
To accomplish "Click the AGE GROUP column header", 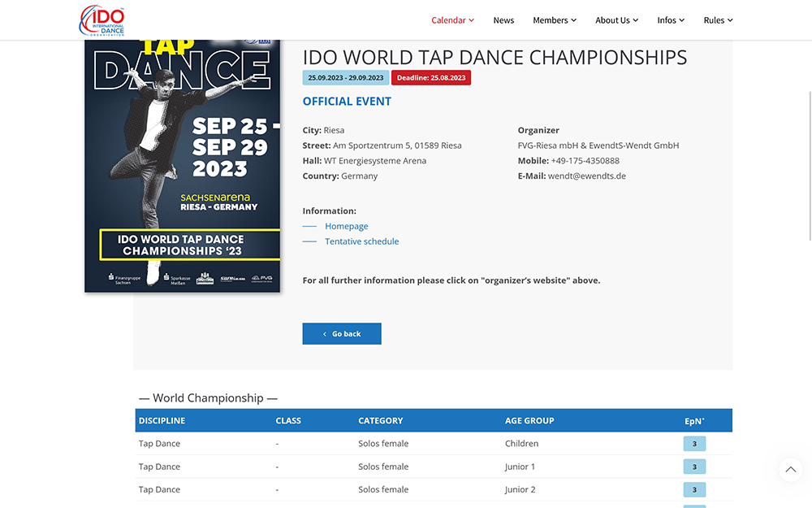I will pyautogui.click(x=529, y=420).
